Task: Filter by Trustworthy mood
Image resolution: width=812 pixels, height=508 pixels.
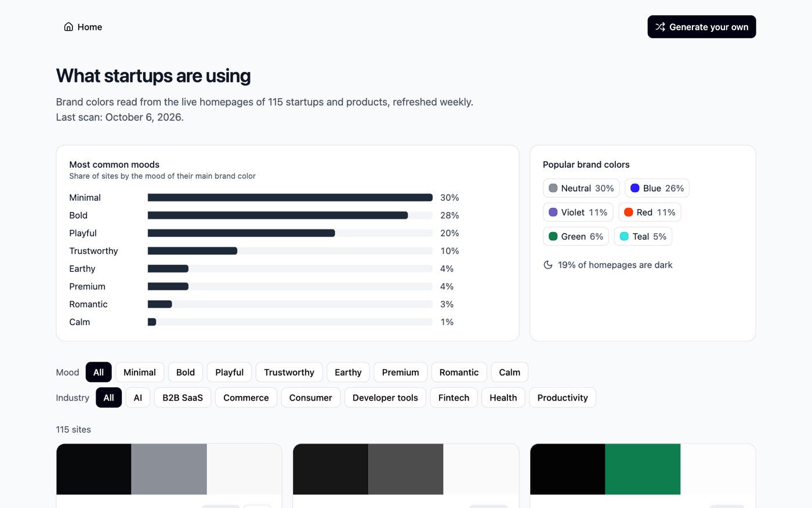Action: pyautogui.click(x=289, y=372)
